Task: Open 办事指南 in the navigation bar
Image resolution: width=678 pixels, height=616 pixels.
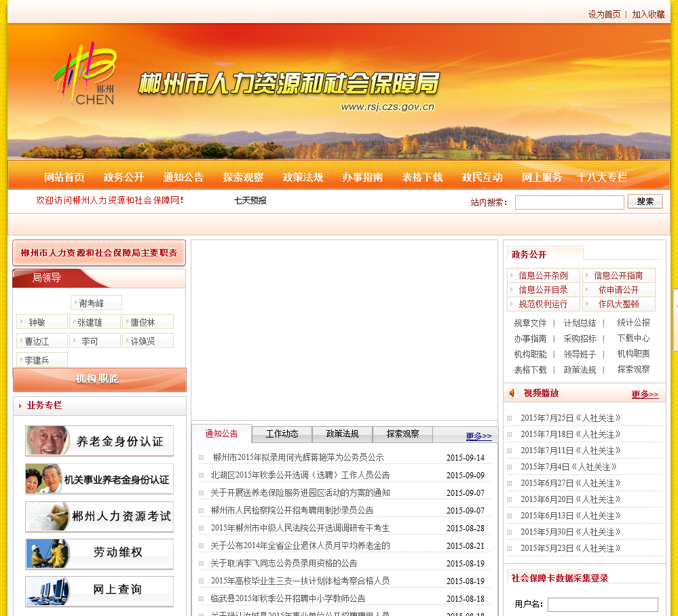Action: pyautogui.click(x=362, y=177)
